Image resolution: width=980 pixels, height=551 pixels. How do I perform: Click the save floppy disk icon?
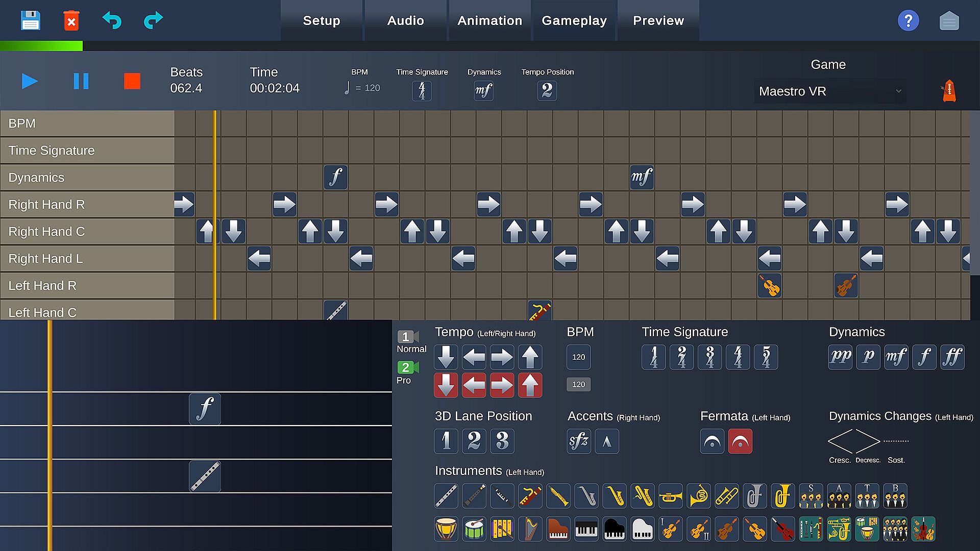click(31, 20)
